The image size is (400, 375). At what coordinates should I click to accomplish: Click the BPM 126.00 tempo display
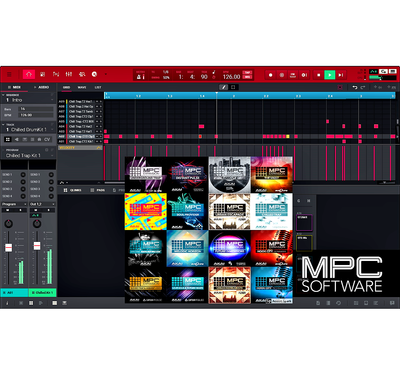(x=231, y=77)
